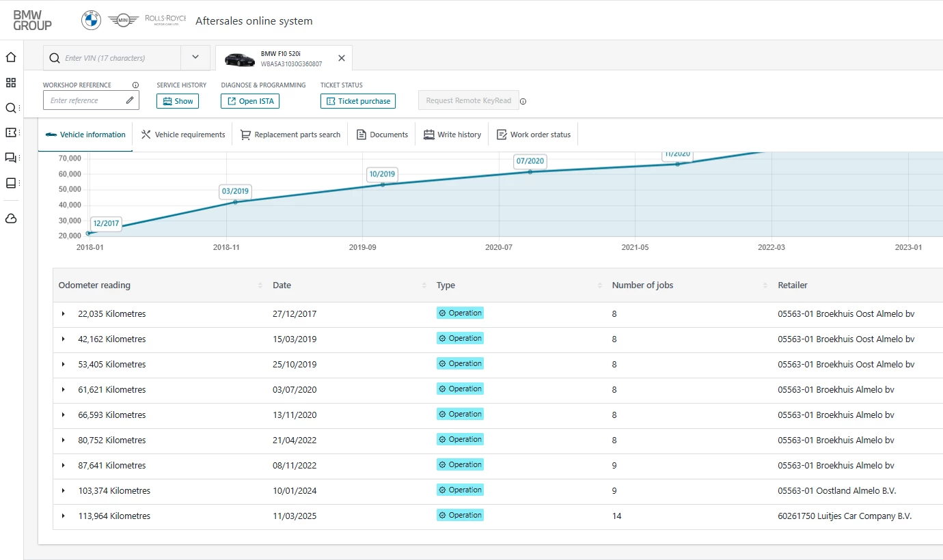Open the dashboard grid icon in sidebar
Image resolution: width=943 pixels, height=560 pixels.
pos(11,83)
